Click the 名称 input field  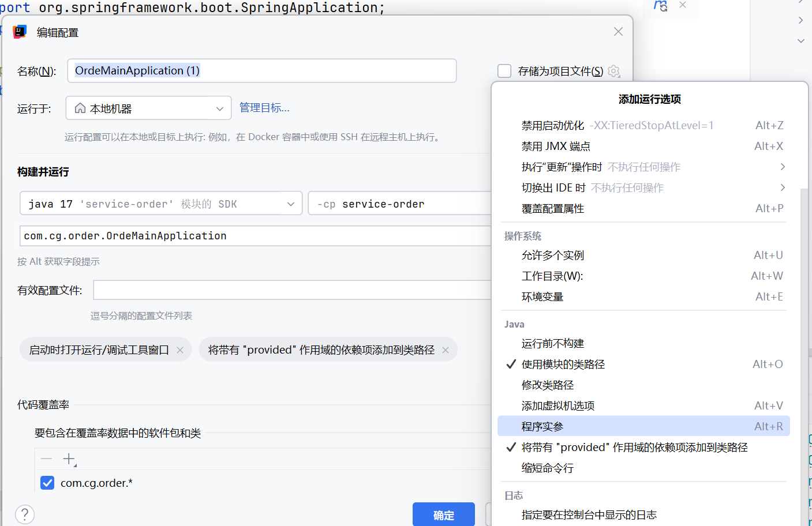231,70
